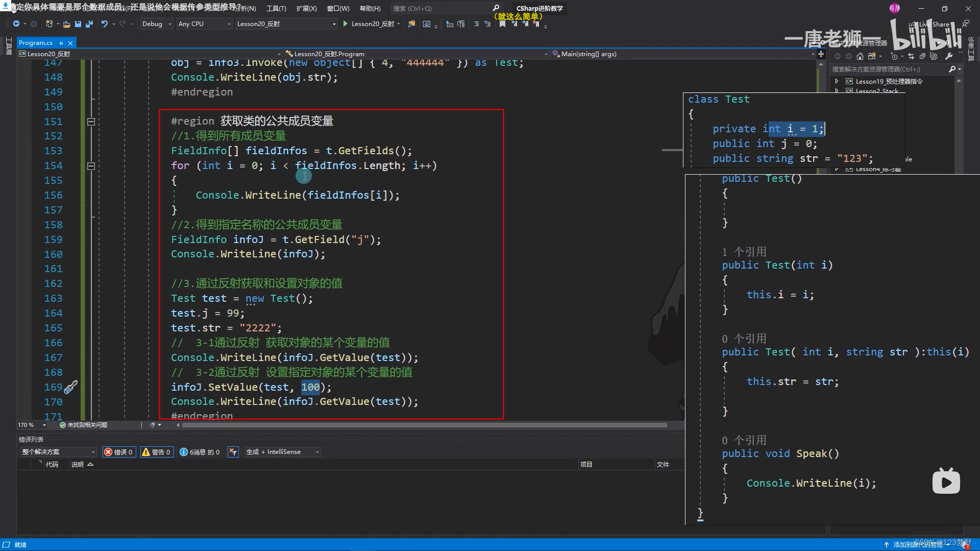Image resolution: width=980 pixels, height=551 pixels.
Task: Click the Redo arrow icon
Action: 122,24
